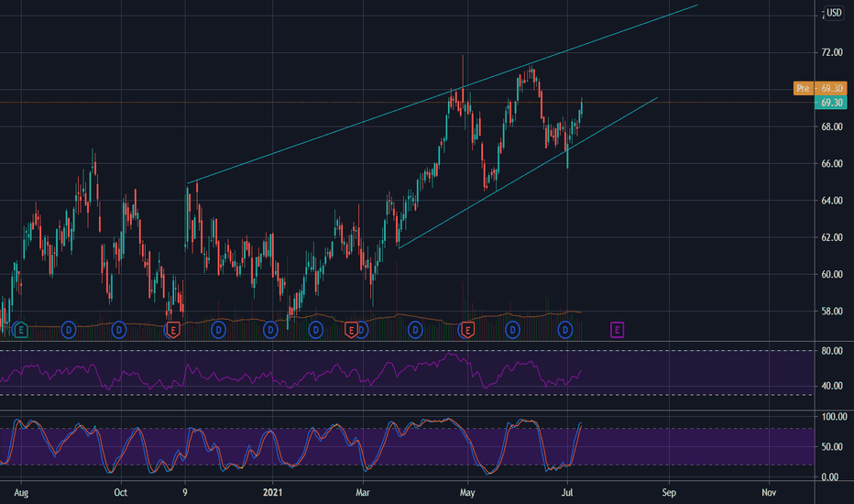Image resolution: width=854 pixels, height=504 pixels.
Task: Click the orange Pre 69.30 pre-market label
Action: coord(820,88)
